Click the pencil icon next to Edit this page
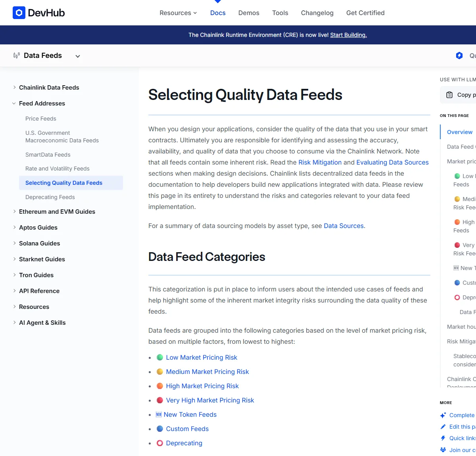476x456 pixels. point(443,427)
